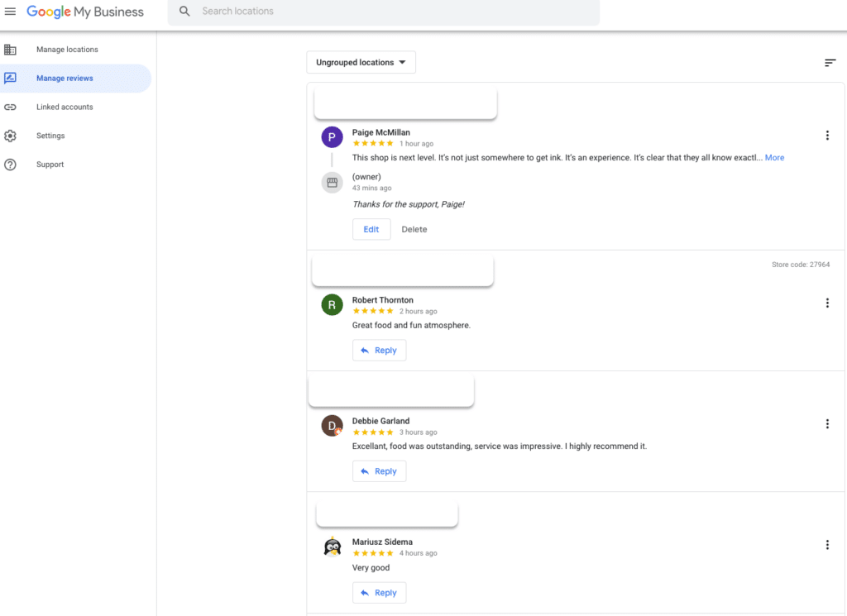The height and width of the screenshot is (616, 847).
Task: Reply to Debbie Garland's review
Action: [x=379, y=470]
